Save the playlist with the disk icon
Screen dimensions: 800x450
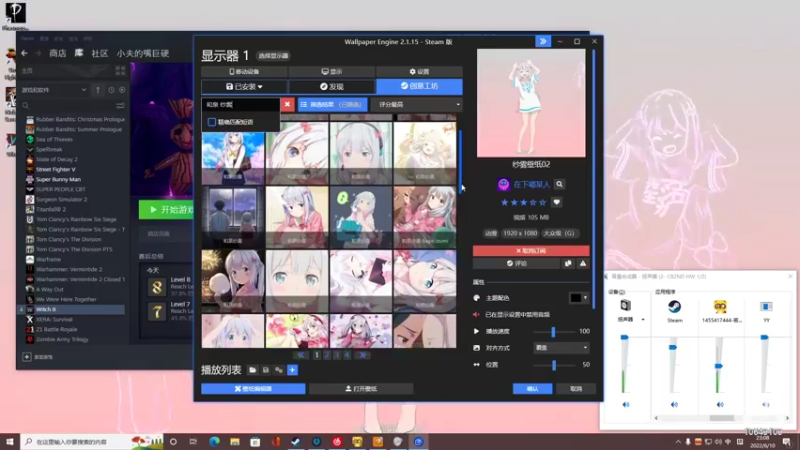266,370
